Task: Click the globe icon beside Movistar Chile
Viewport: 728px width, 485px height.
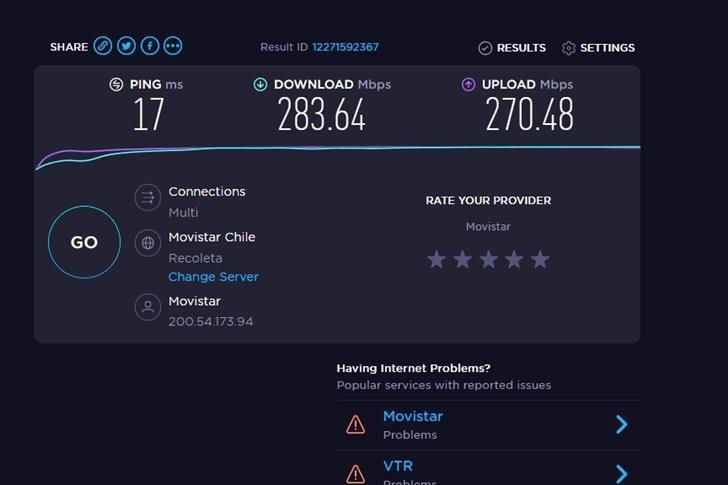Action: [x=148, y=243]
